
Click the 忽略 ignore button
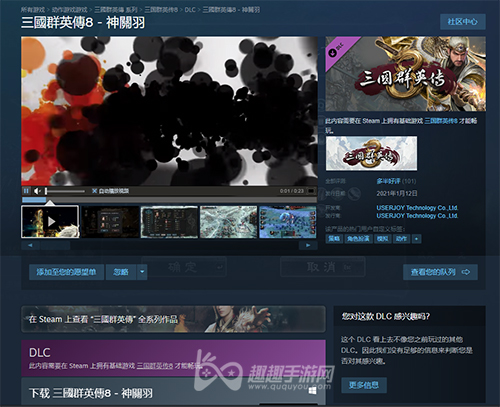tap(121, 272)
